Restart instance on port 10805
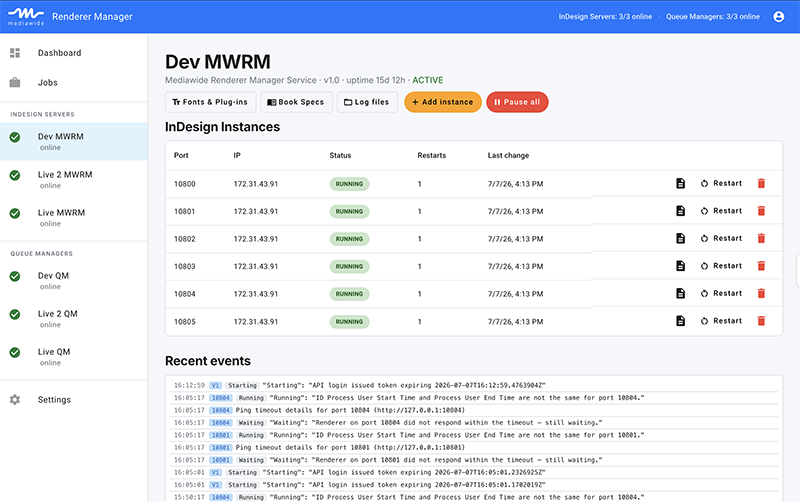Screen dimensions: 800x502 (x=721, y=321)
